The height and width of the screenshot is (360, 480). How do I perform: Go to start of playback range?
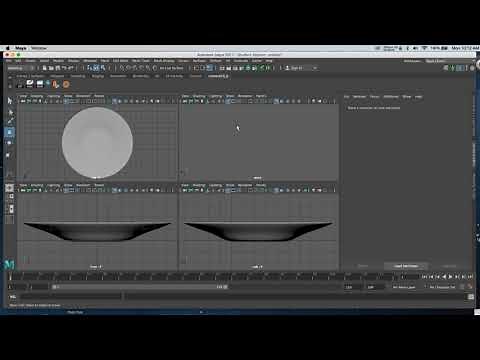(425, 277)
